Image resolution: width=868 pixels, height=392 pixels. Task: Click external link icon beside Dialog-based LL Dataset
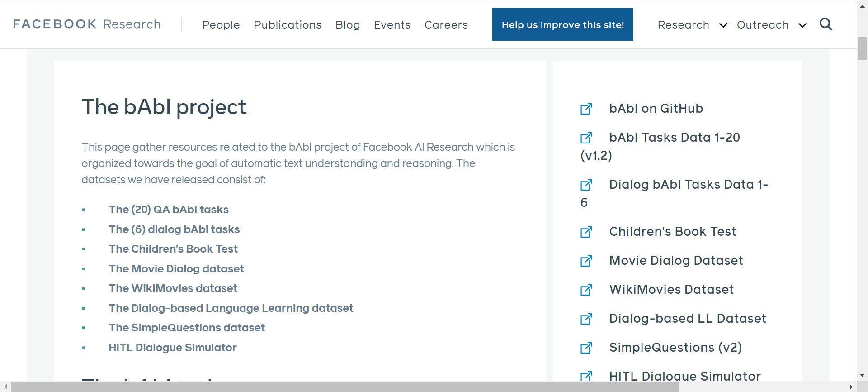pos(586,319)
